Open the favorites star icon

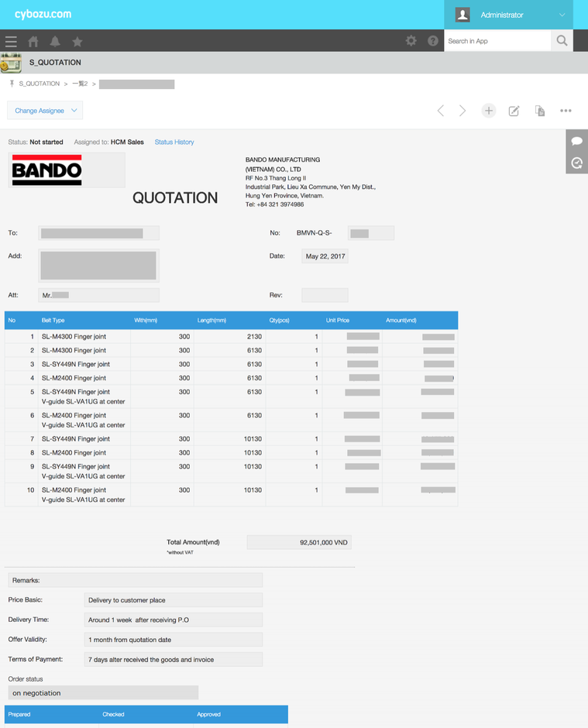coord(77,41)
